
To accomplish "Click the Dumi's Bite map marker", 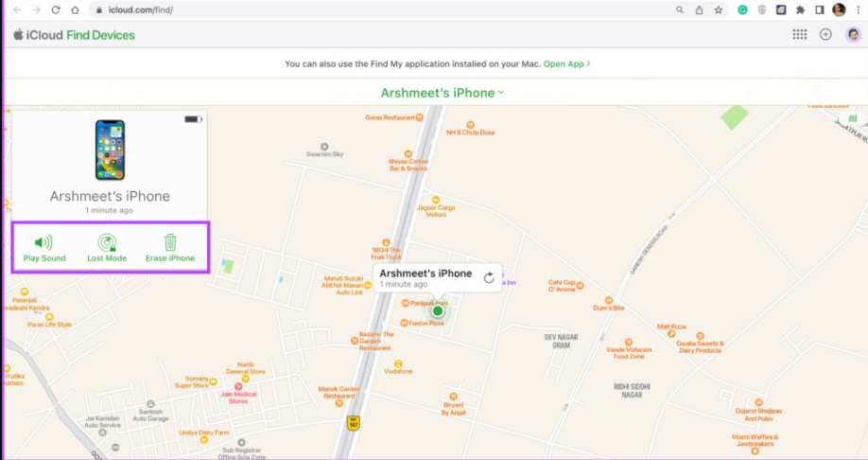I will tap(608, 300).
